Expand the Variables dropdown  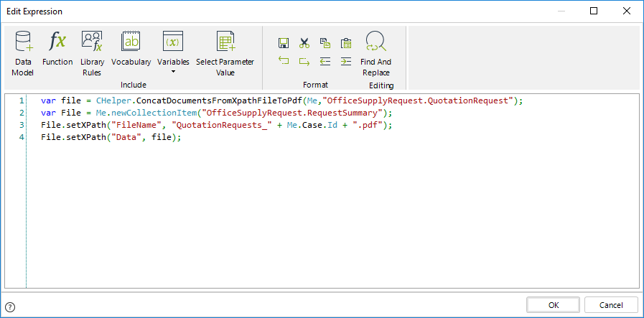pyautogui.click(x=173, y=52)
